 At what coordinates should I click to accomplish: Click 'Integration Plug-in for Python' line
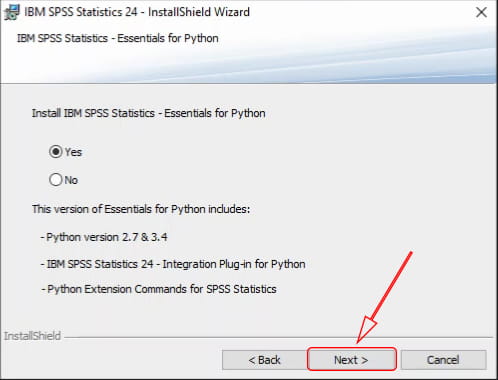pyautogui.click(x=173, y=264)
